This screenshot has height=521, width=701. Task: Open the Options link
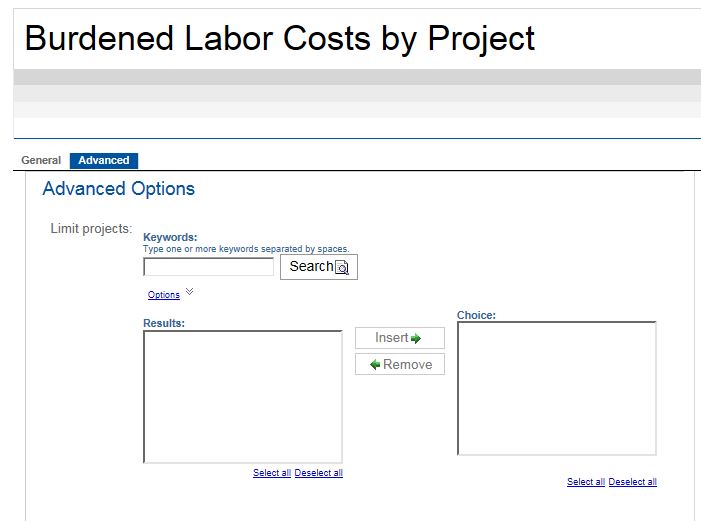[163, 295]
